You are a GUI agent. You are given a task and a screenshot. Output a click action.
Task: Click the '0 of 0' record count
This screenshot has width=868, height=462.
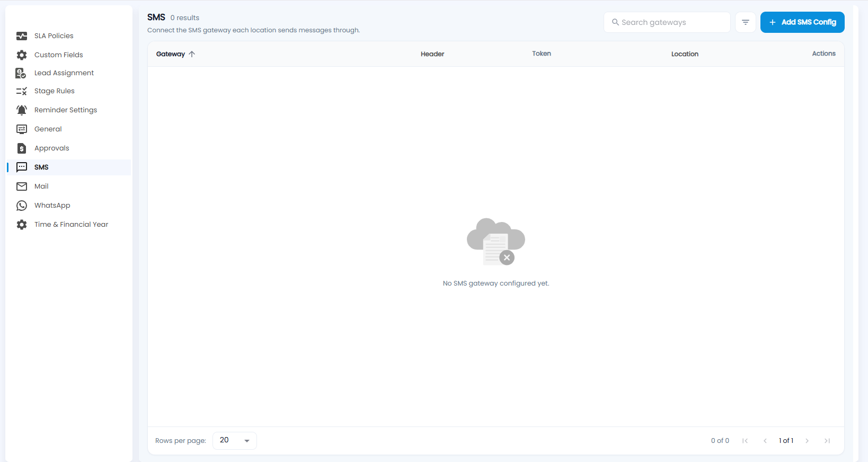(720, 441)
